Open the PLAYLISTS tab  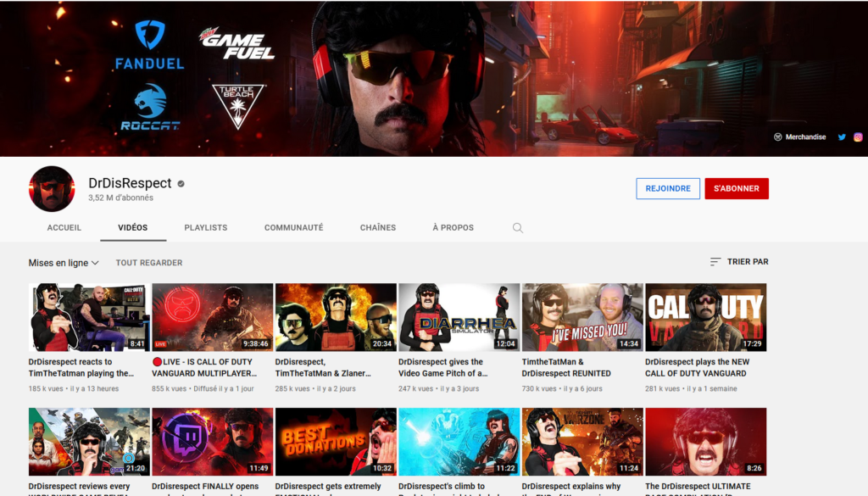206,227
